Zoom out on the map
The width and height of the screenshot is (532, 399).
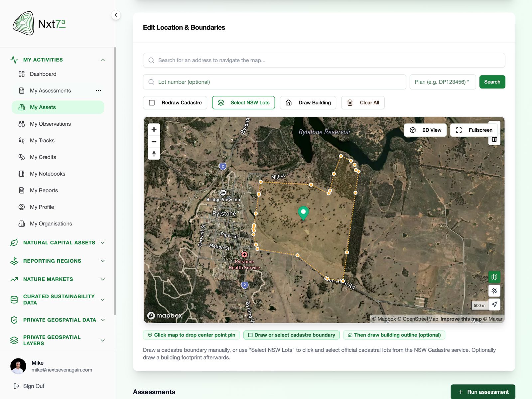154,142
